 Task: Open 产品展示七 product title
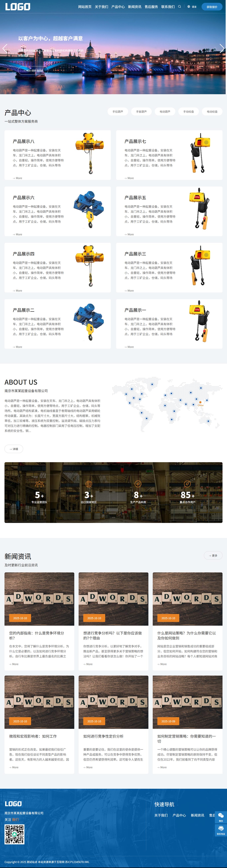tap(135, 141)
